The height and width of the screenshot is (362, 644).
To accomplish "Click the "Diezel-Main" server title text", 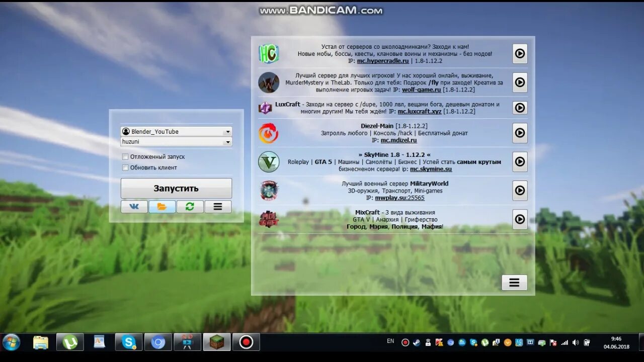I will pyautogui.click(x=377, y=126).
